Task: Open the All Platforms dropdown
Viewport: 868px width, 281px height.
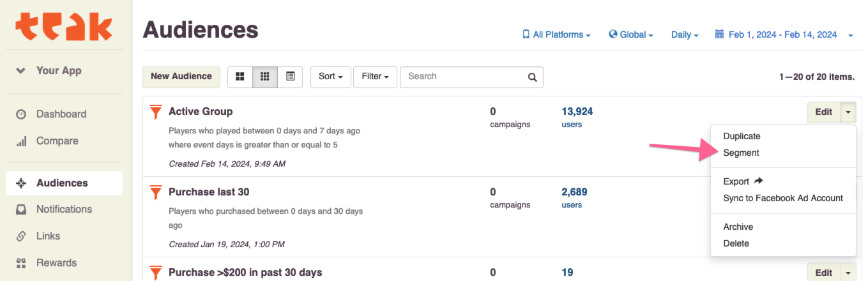Action: coord(556,35)
